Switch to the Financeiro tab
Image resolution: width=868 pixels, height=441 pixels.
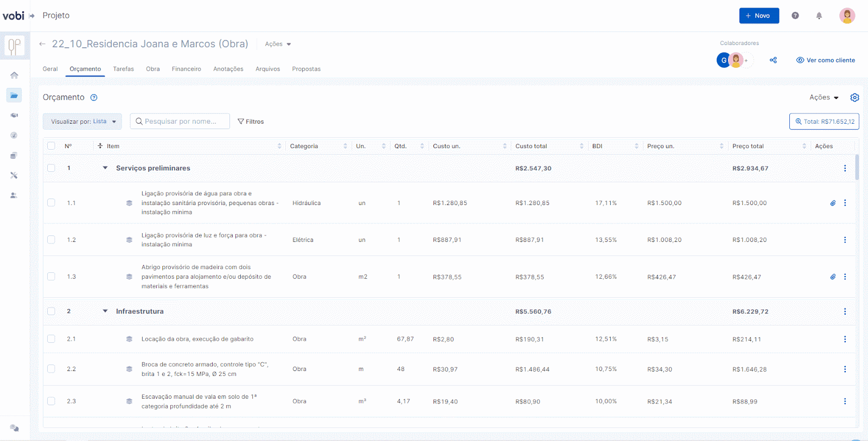(187, 69)
